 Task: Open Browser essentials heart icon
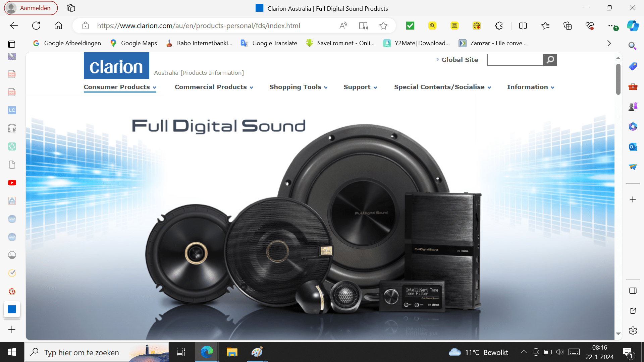(x=590, y=26)
